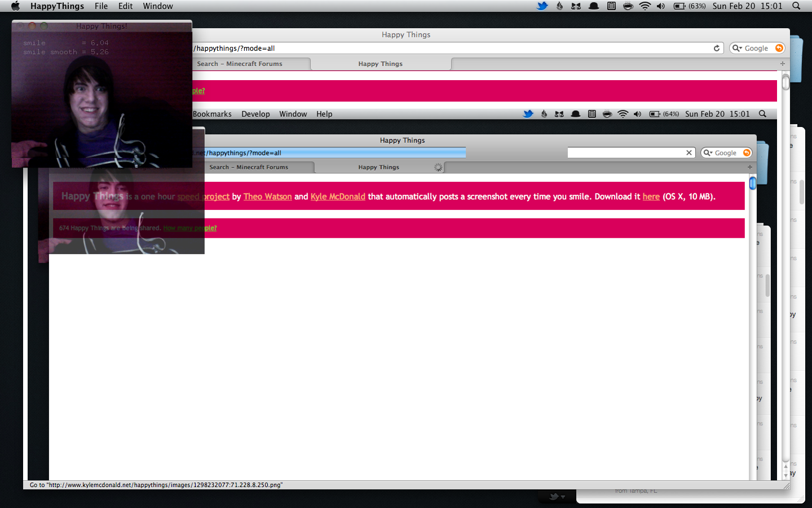The height and width of the screenshot is (508, 812).
Task: Expand the search engine dropdown in the topmost Google field
Action: pyautogui.click(x=736, y=49)
